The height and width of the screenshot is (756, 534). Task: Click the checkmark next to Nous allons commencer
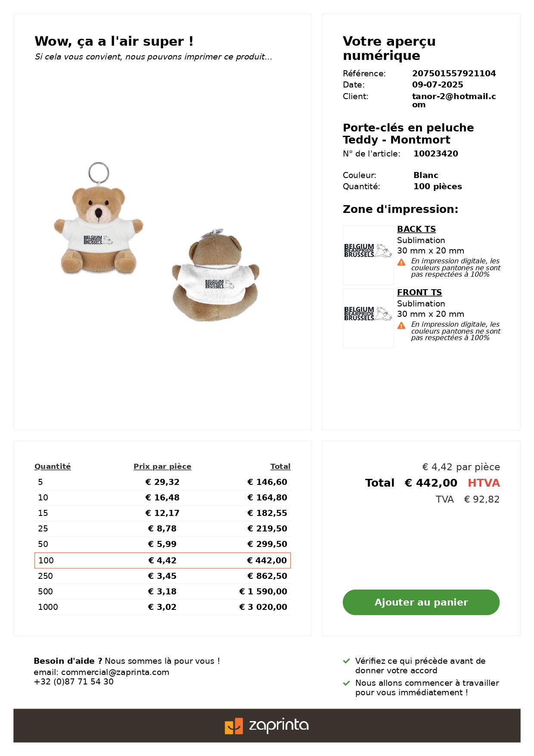[346, 683]
